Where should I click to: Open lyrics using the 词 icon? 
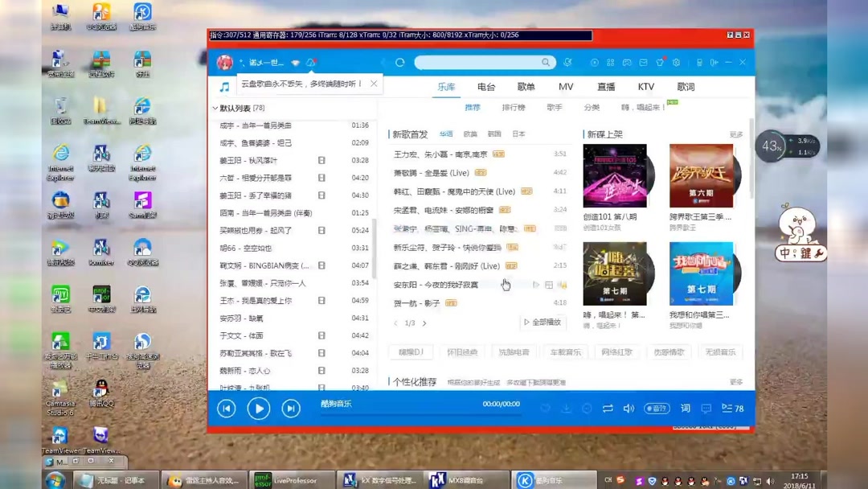click(x=686, y=408)
